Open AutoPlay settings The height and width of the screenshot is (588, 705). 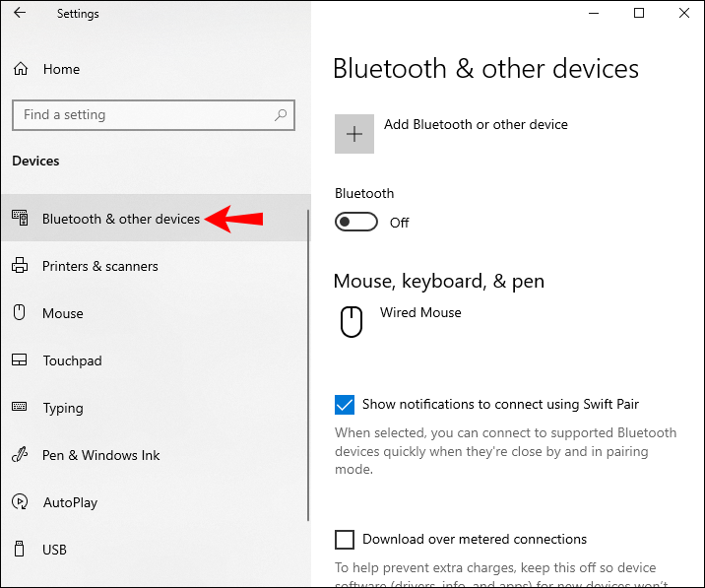pyautogui.click(x=70, y=502)
